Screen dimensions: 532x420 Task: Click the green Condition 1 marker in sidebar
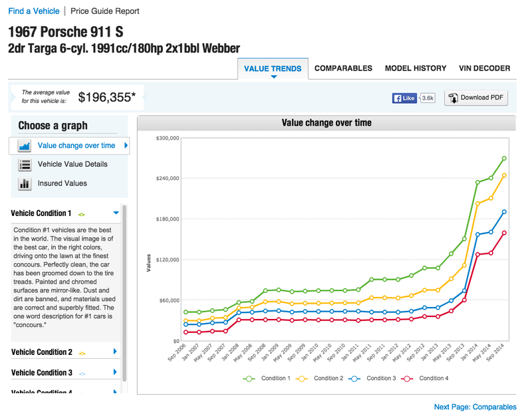(81, 214)
